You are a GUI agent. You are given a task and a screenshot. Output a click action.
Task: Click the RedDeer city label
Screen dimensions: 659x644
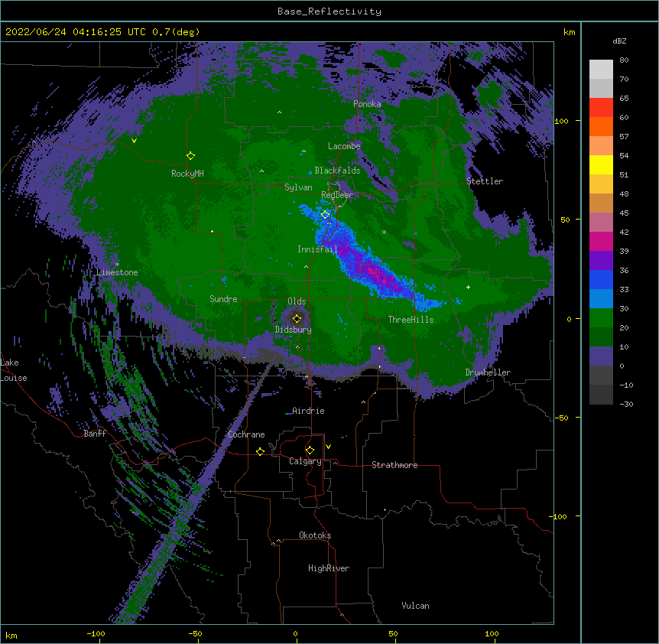click(336, 195)
